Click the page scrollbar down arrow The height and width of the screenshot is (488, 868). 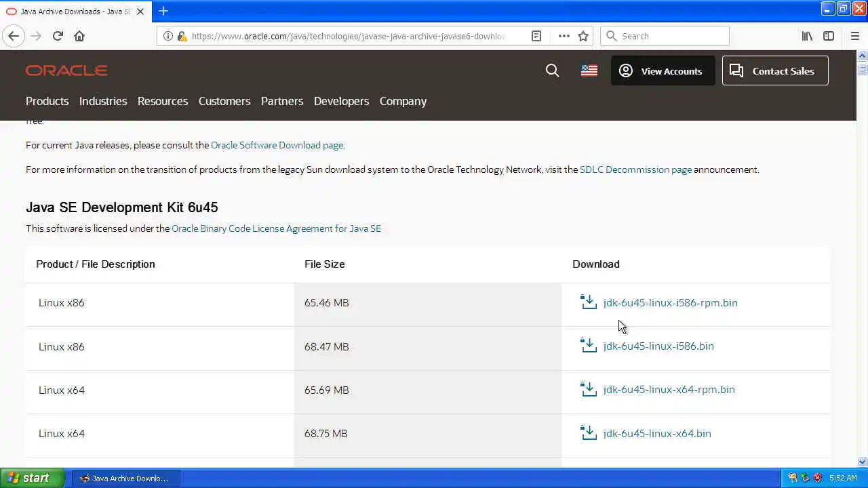[x=863, y=462]
